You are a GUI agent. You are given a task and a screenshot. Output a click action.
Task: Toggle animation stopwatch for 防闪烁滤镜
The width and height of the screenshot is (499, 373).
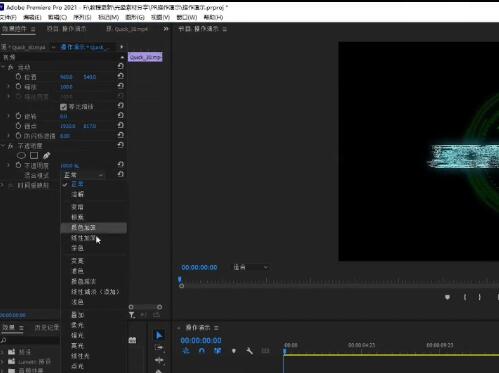click(x=18, y=136)
